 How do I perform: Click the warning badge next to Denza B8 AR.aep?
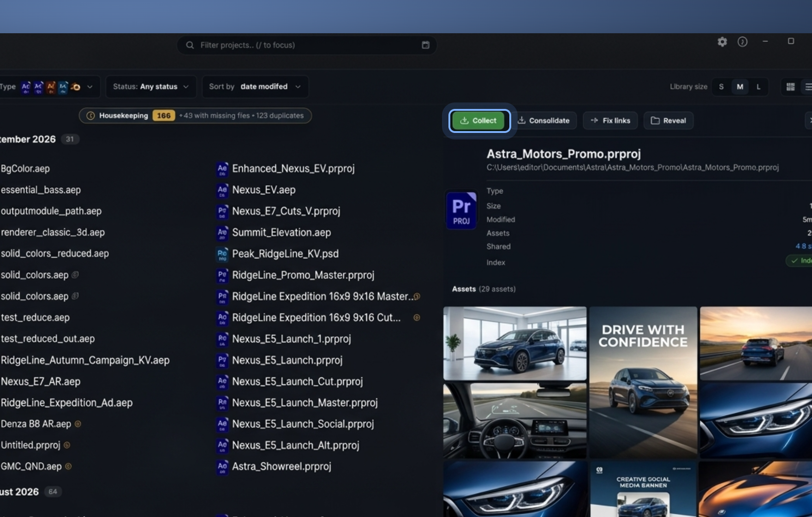(78, 424)
